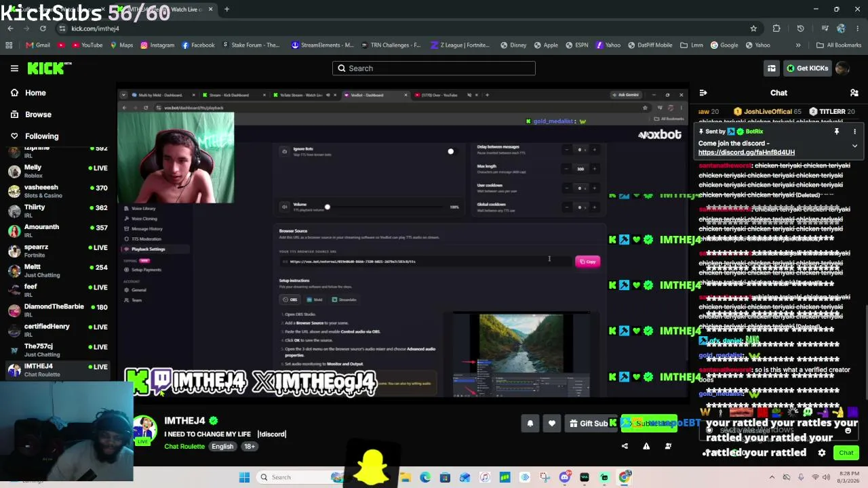Screen dimensions: 868x488
Task: Open certifiedHenry's channel in the sidebar
Action: click(58, 330)
